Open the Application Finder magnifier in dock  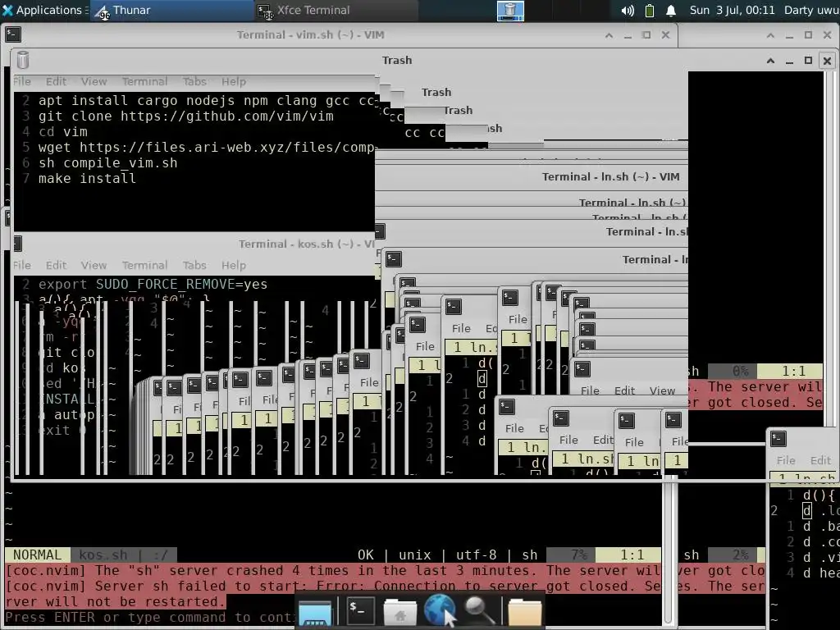[479, 610]
